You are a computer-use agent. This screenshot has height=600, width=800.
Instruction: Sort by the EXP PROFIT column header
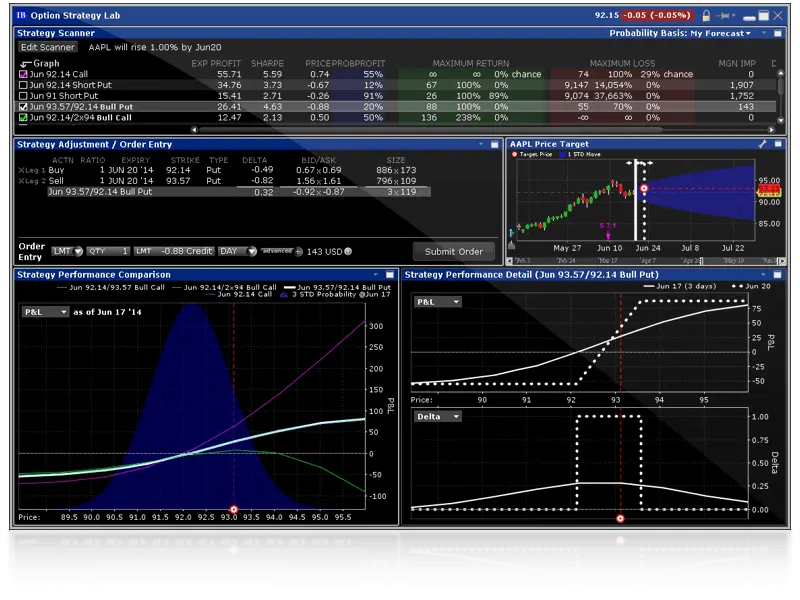[216, 64]
